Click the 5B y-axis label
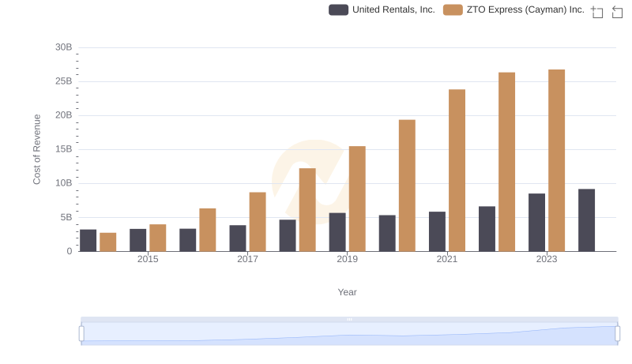632x364 pixels. coord(66,217)
